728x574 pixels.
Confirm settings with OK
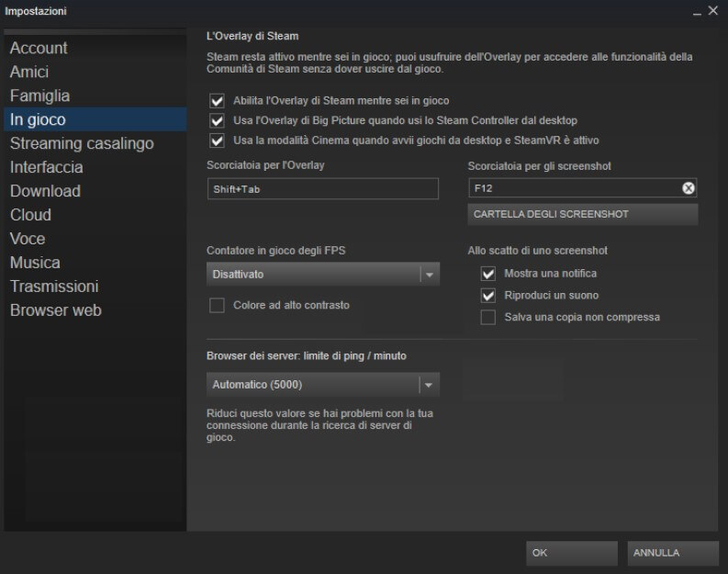click(572, 553)
